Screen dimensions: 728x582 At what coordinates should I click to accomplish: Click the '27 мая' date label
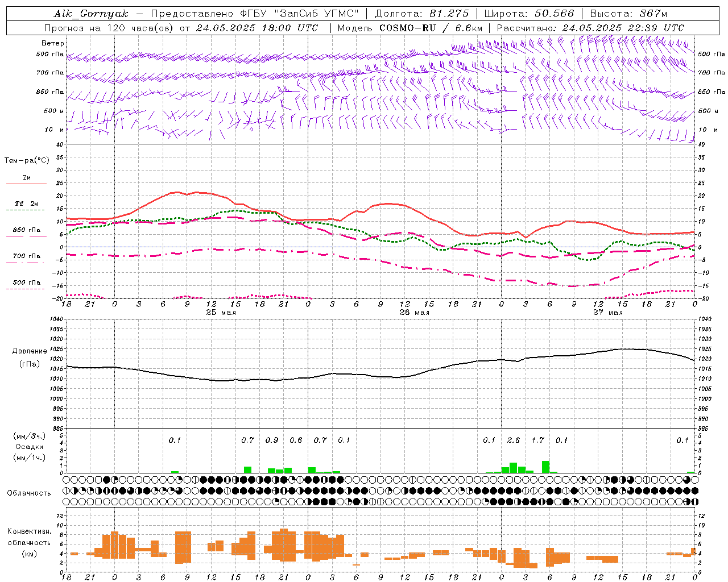click(x=607, y=313)
